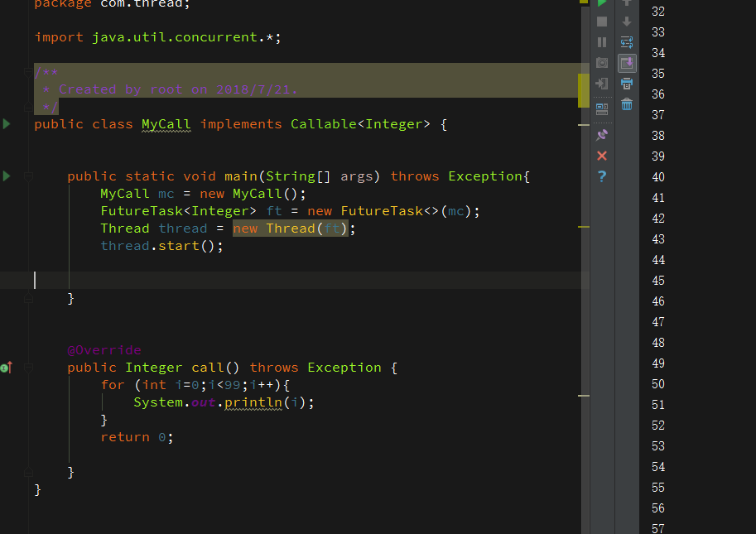Image resolution: width=756 pixels, height=534 pixels.
Task: Collapse the main method body
Action: pos(28,176)
